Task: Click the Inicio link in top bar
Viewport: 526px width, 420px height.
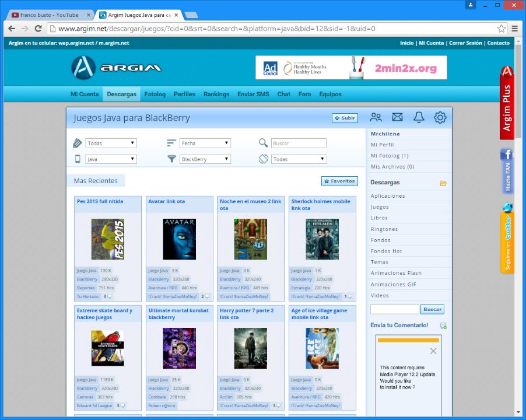Action: point(406,43)
